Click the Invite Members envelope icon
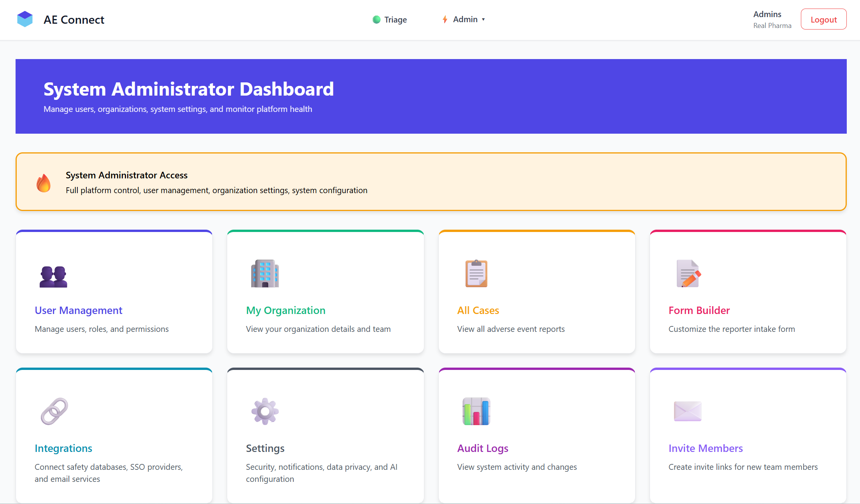The height and width of the screenshot is (504, 860). click(x=687, y=411)
